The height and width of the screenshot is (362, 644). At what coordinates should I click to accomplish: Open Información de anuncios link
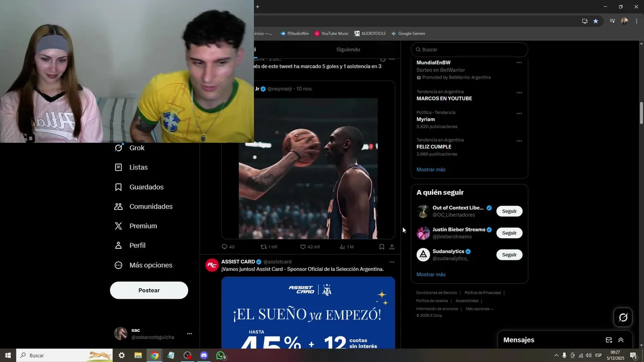point(437,309)
